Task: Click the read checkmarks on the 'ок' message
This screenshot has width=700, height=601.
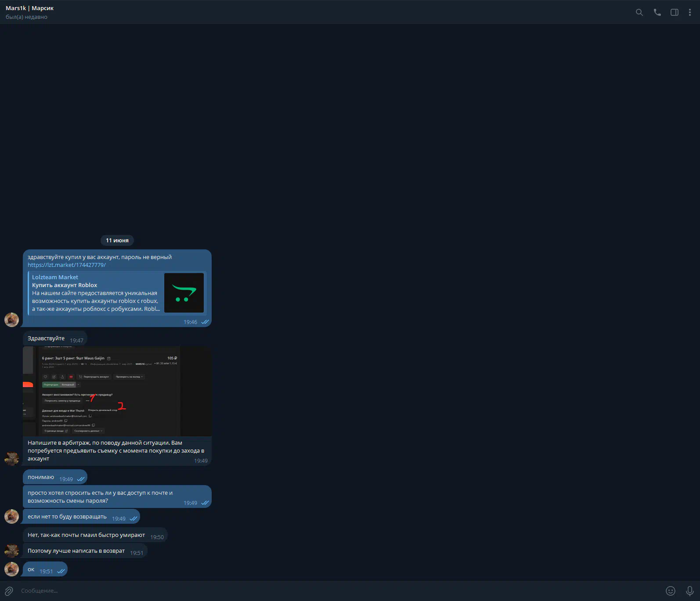Action: point(61,572)
